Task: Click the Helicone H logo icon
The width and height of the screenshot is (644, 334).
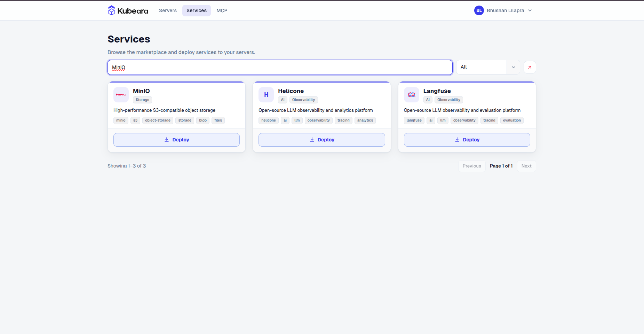Action: pyautogui.click(x=266, y=95)
